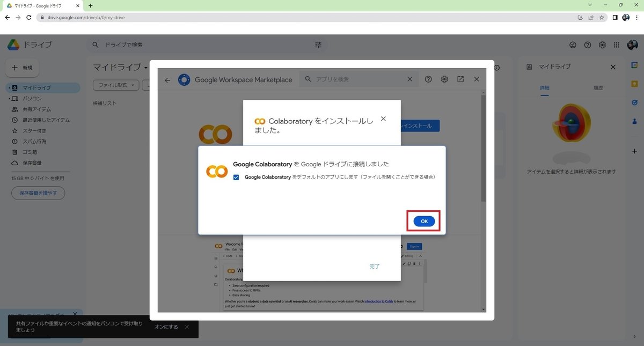644x346 pixels.
Task: Open the Google account avatar in Drive
Action: [x=632, y=45]
